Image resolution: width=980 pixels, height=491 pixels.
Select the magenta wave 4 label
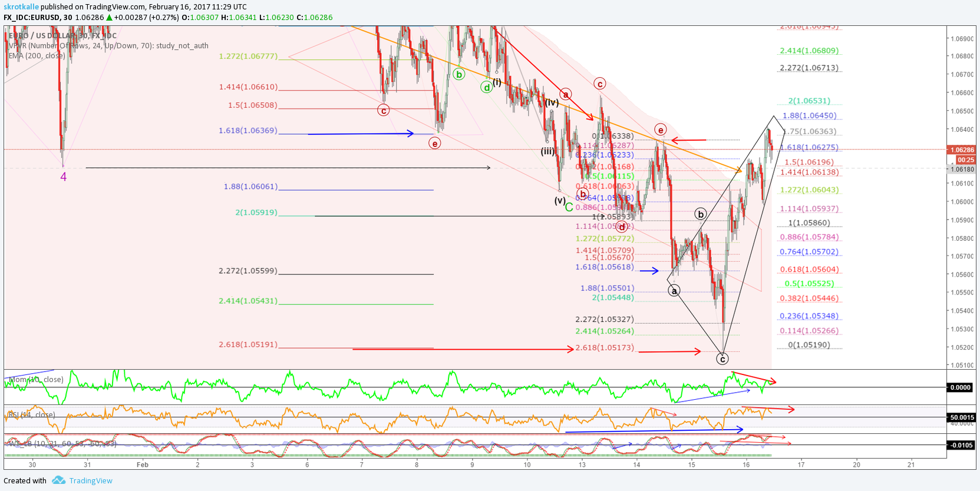(64, 177)
